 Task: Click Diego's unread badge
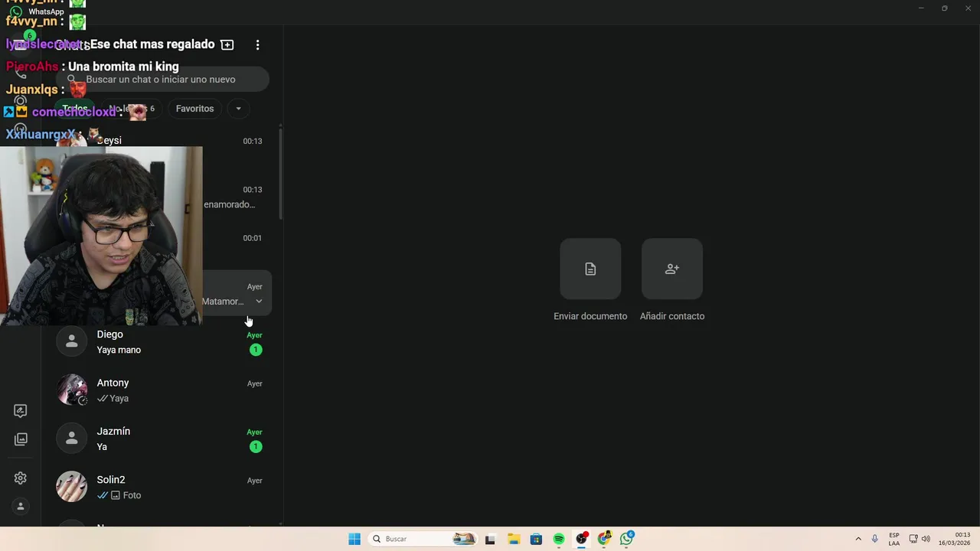(x=256, y=350)
